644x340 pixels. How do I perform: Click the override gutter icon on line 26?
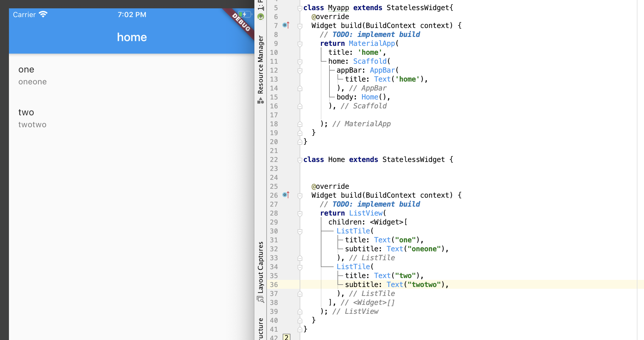coord(286,195)
